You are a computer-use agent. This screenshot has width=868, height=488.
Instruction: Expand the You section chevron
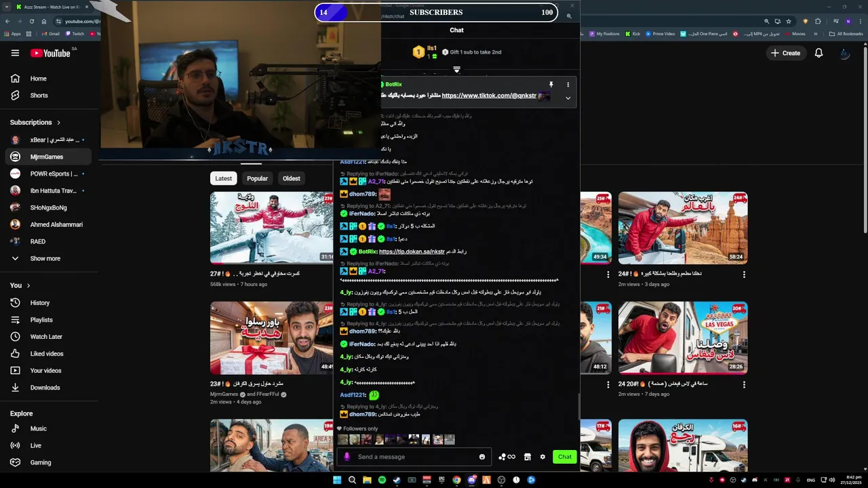coord(28,286)
